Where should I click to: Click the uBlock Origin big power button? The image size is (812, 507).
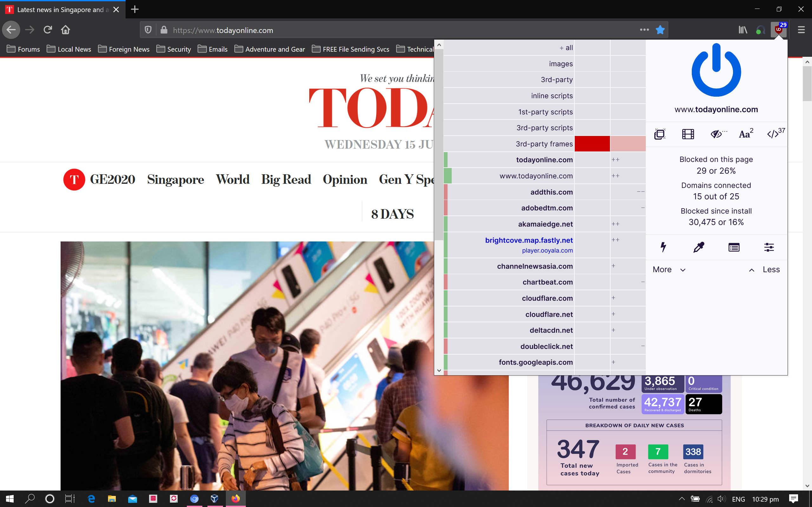716,70
